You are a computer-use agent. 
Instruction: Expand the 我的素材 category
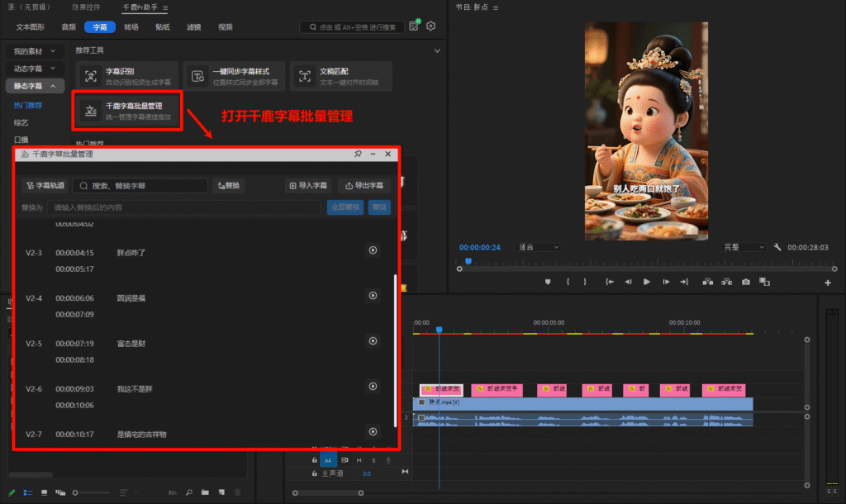pos(34,51)
